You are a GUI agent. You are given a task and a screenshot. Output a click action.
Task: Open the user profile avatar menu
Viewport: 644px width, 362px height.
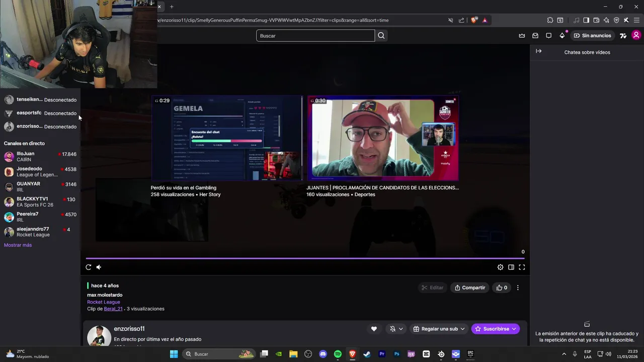coord(636,35)
